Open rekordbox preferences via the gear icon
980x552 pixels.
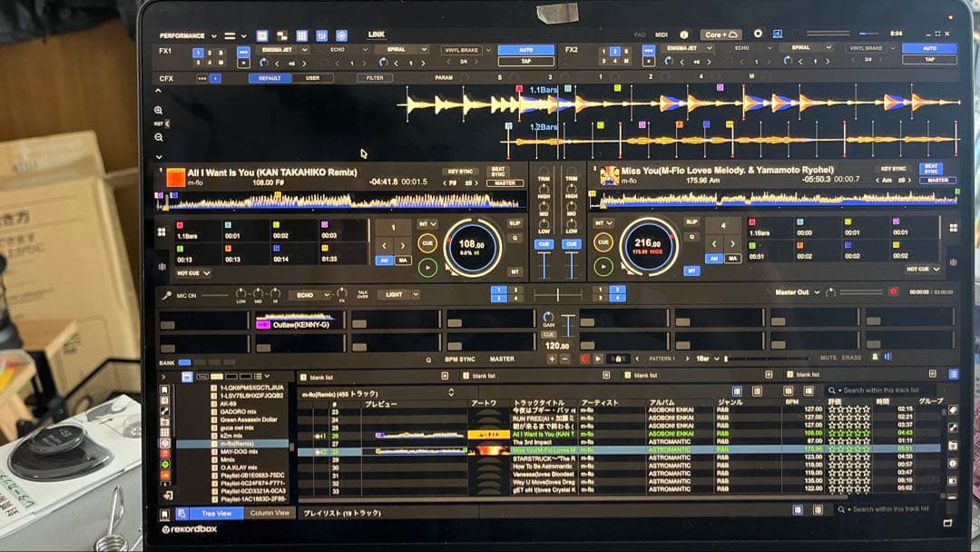coord(758,33)
